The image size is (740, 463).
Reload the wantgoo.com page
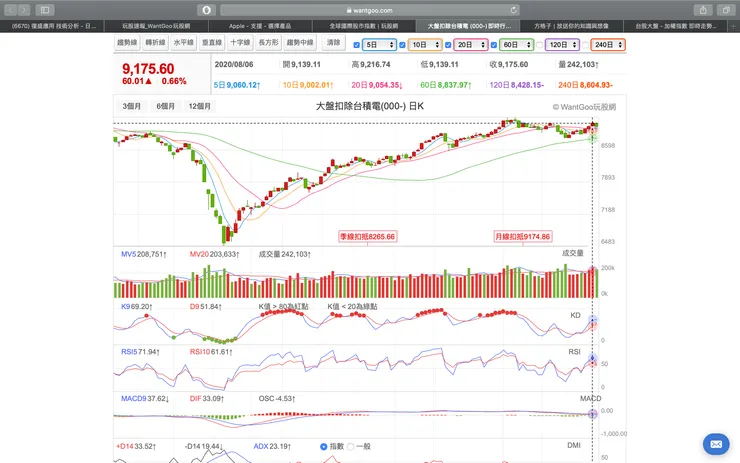(513, 10)
